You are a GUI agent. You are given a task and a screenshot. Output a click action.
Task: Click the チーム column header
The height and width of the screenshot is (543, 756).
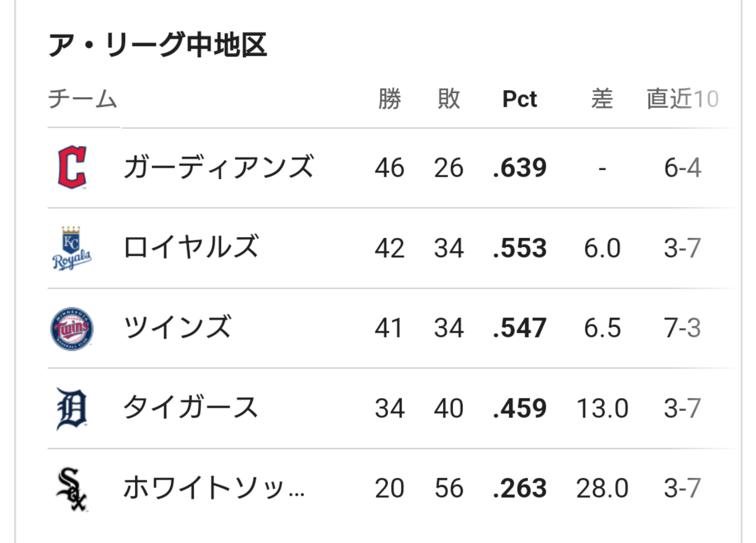[x=83, y=99]
